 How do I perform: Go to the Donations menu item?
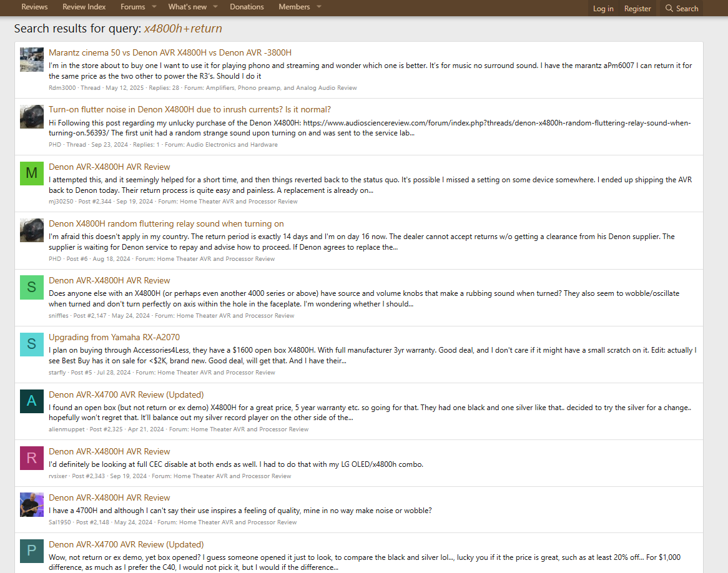pos(247,7)
